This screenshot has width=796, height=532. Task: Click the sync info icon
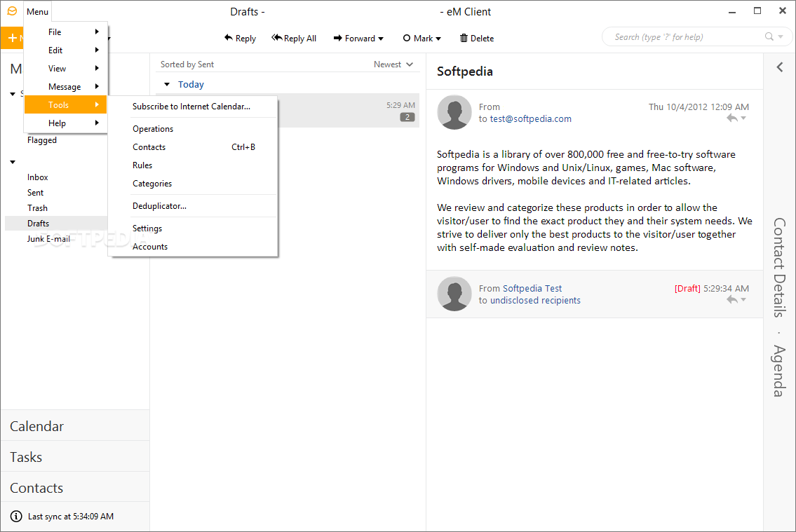tap(16, 517)
